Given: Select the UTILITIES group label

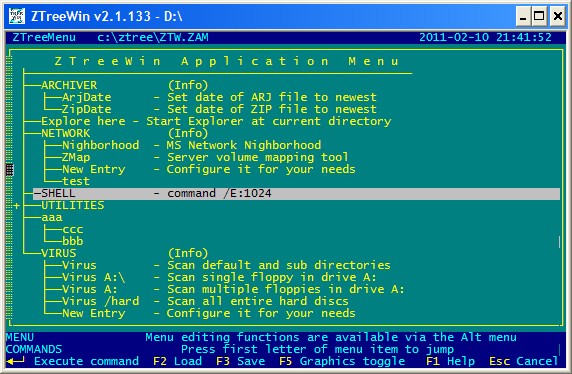Looking at the screenshot, I should (x=72, y=205).
